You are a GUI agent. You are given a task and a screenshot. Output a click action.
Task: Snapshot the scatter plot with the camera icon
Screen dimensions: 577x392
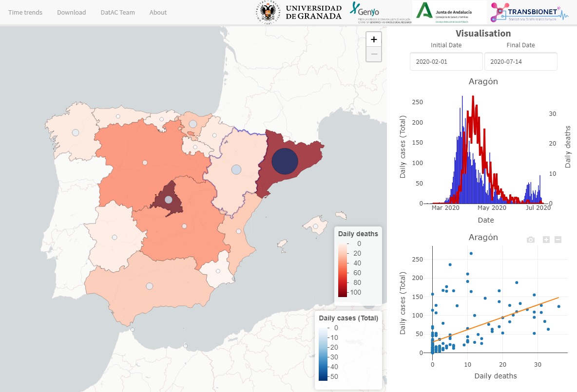[530, 239]
